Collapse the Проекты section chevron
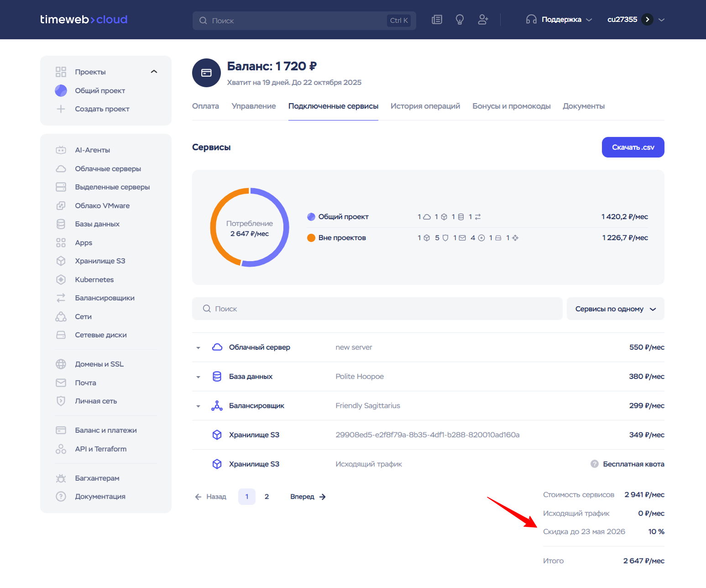 (154, 72)
